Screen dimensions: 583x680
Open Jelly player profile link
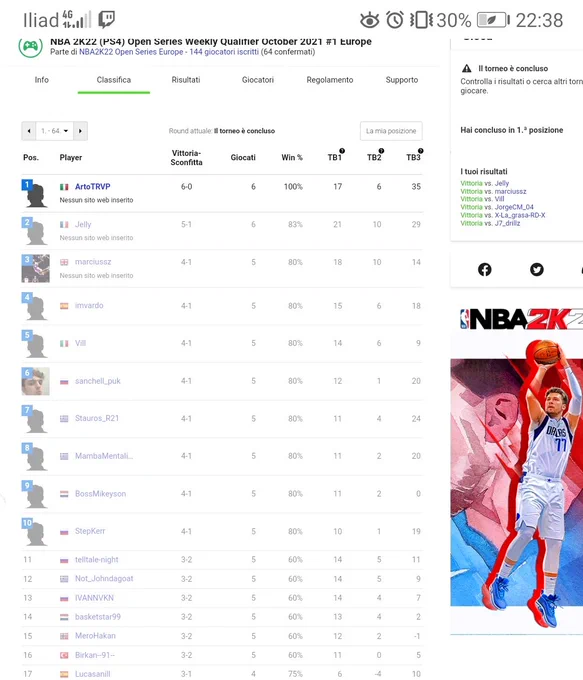tap(83, 224)
